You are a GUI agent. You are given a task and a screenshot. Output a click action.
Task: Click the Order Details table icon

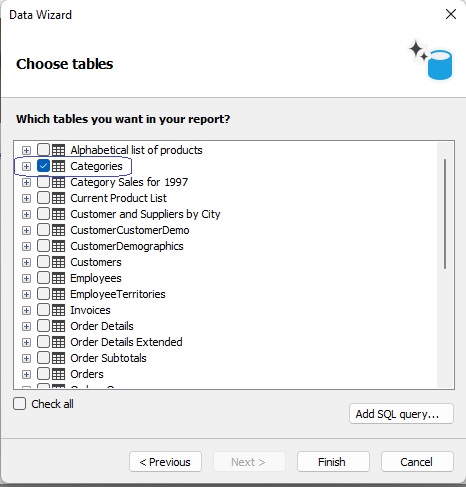click(x=59, y=326)
